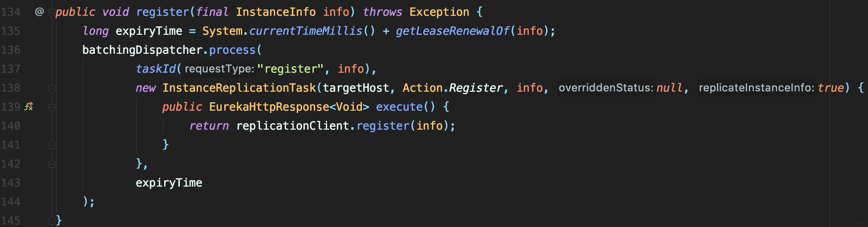Click the replicateInstanceInfo inlay hint

[x=756, y=87]
